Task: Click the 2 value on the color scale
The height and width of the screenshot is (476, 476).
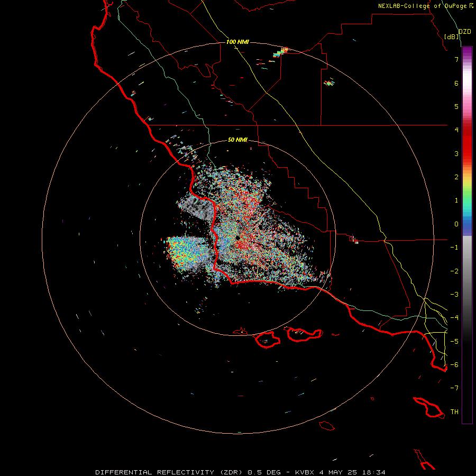Action: (456, 177)
